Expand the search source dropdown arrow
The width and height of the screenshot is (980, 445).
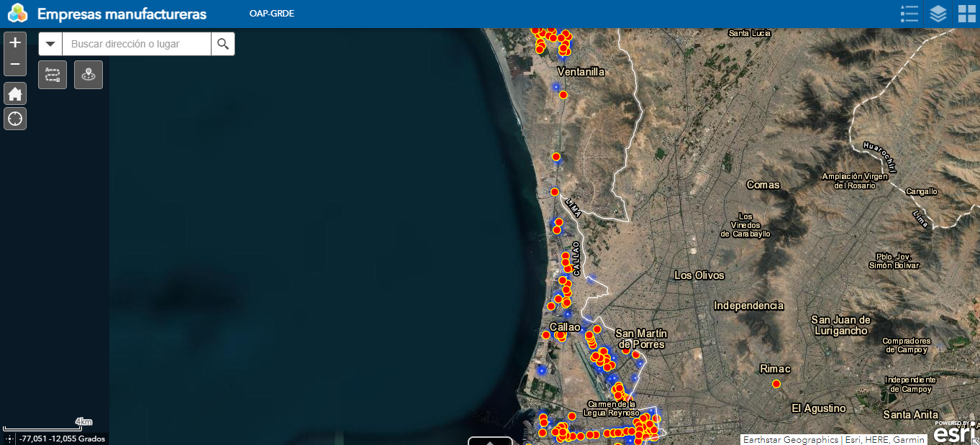coord(50,44)
